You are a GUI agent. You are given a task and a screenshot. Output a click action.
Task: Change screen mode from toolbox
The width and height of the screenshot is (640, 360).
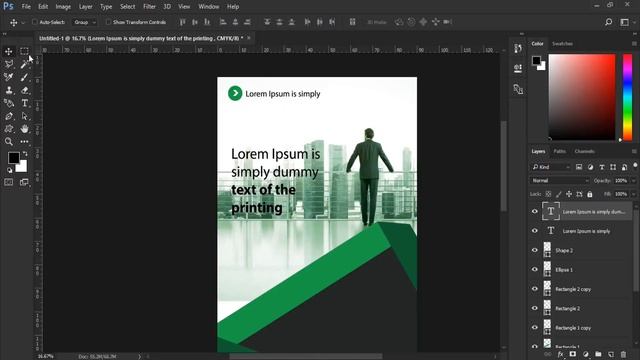24,182
